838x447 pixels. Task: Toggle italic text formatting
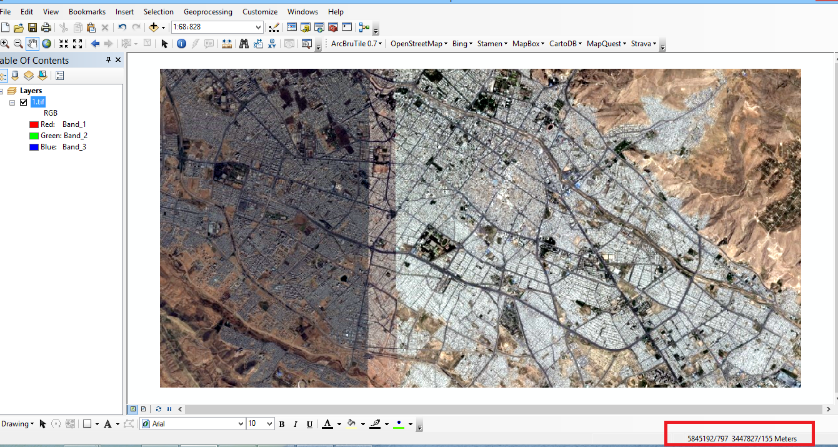296,424
